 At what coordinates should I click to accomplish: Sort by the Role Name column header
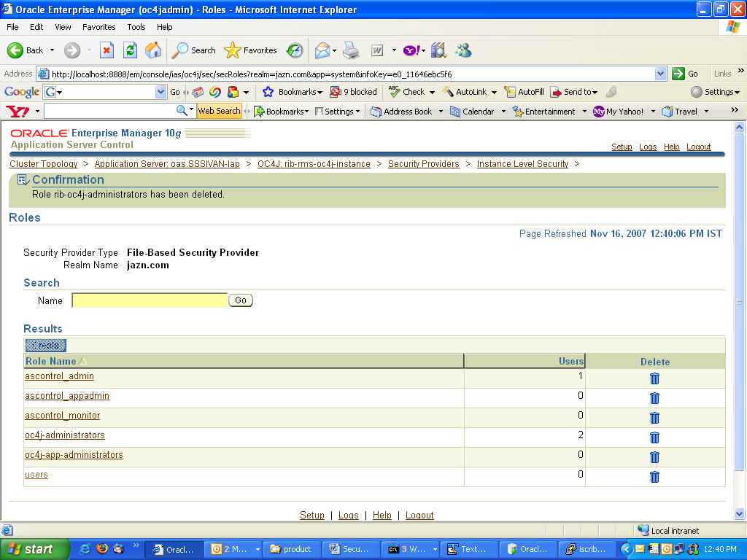click(x=50, y=362)
